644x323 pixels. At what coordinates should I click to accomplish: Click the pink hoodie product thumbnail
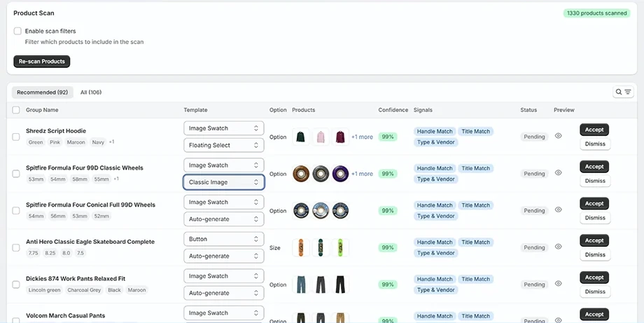coord(321,137)
